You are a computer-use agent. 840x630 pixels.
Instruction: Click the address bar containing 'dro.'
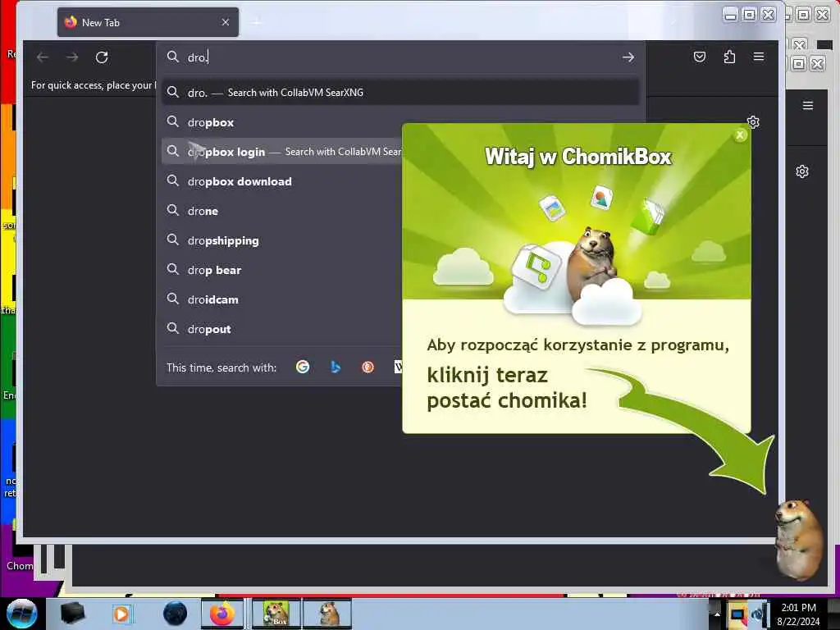400,57
